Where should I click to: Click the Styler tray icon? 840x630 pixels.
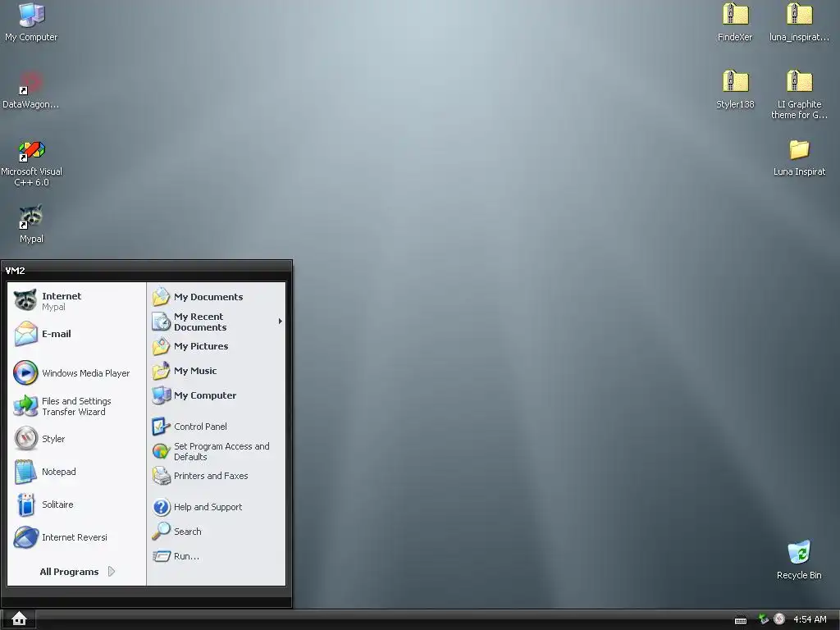779,619
